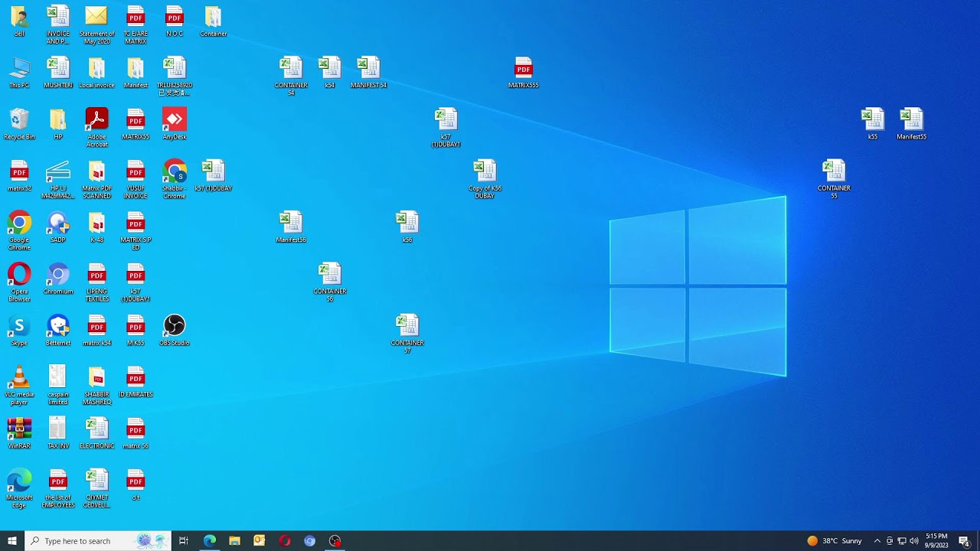Open the volume control in tray
980x551 pixels.
point(914,541)
